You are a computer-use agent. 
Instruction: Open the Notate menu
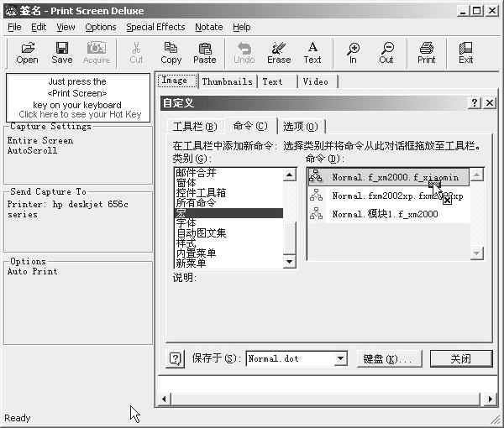point(209,28)
